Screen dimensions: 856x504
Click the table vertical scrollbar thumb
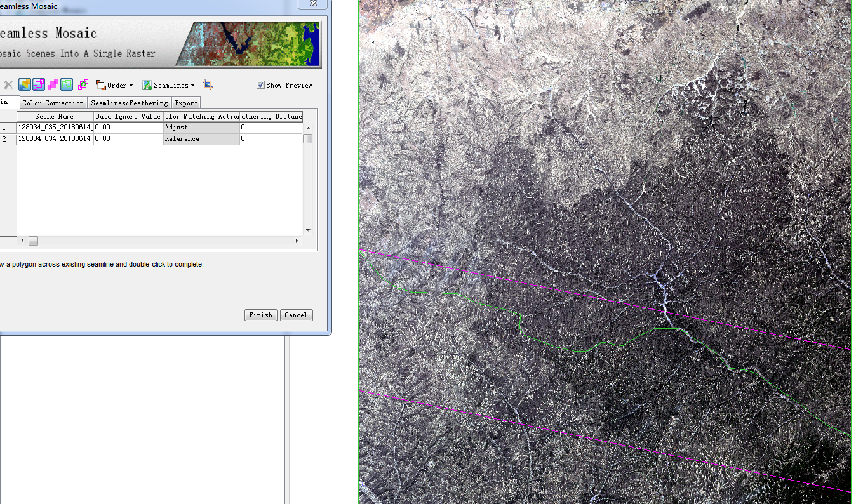[308, 139]
